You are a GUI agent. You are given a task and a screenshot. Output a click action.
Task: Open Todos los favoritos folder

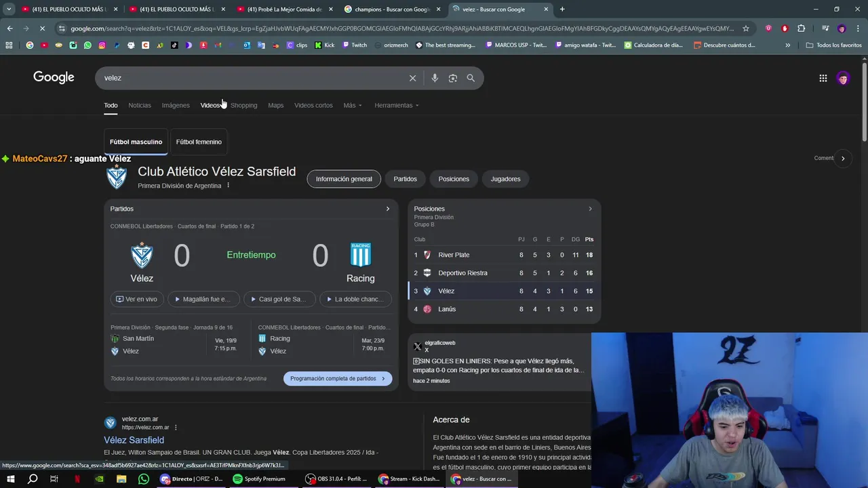point(833,45)
